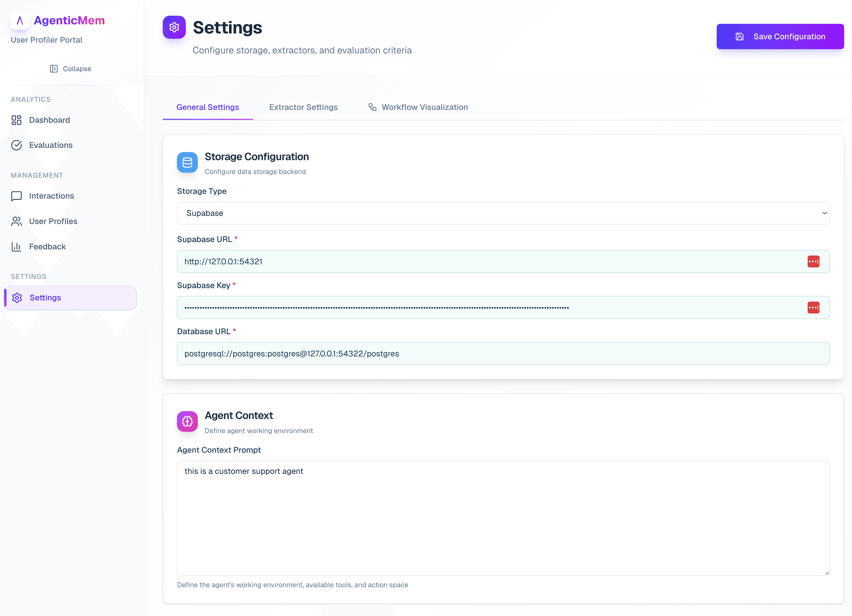Viewport: 852px width, 616px height.
Task: Select the Dashboard icon in the sidebar
Action: tap(16, 120)
